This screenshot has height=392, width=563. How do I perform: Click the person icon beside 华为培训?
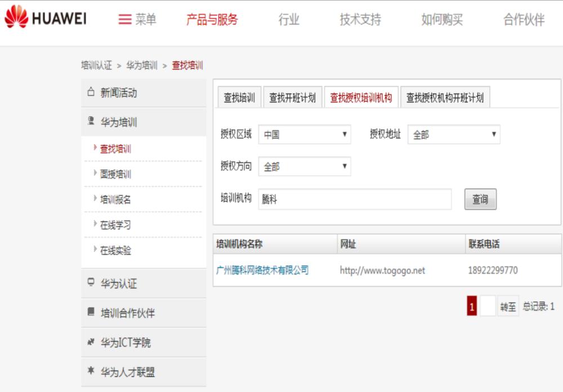91,121
